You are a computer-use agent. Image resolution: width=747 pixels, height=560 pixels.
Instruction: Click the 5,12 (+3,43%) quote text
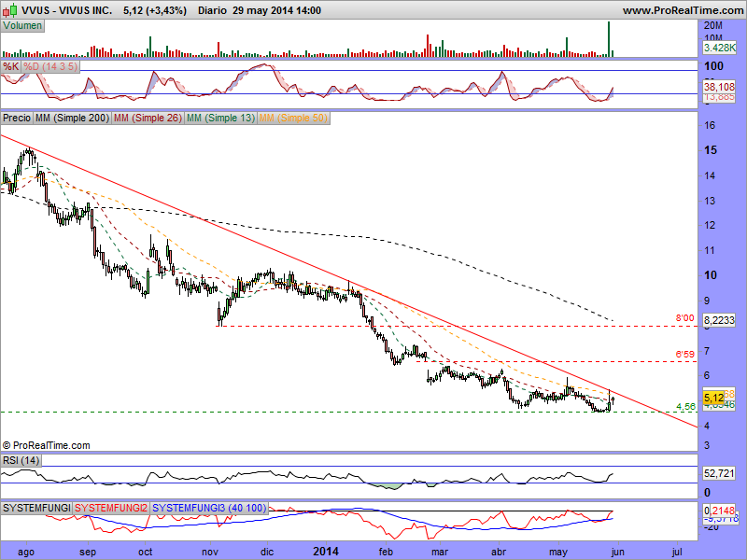[x=155, y=10]
